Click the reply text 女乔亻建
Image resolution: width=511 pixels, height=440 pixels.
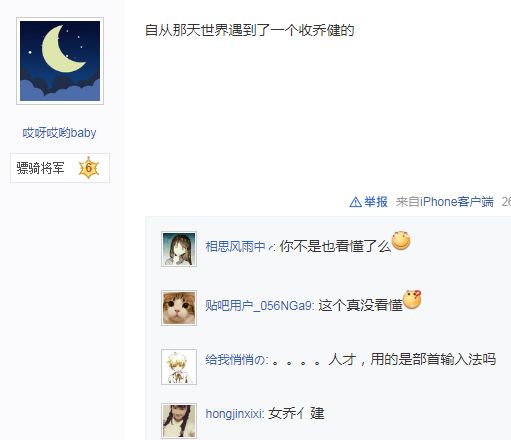[x=296, y=414]
